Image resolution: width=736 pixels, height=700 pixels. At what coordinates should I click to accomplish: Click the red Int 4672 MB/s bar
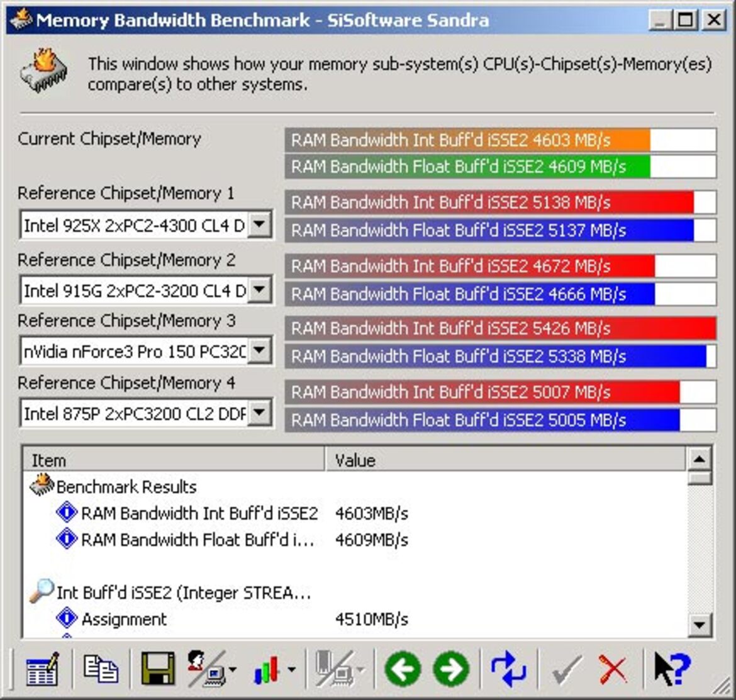(470, 266)
